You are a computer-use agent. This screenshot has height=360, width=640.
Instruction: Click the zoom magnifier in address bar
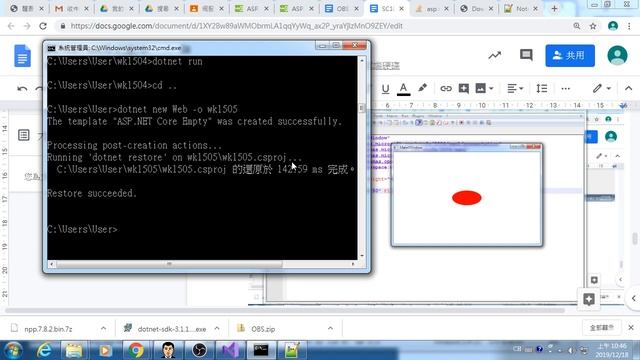[577, 26]
